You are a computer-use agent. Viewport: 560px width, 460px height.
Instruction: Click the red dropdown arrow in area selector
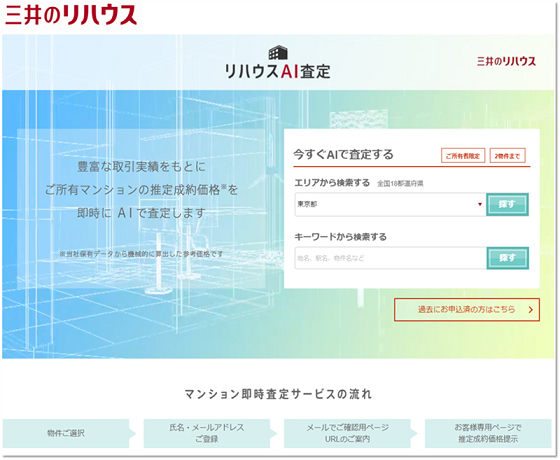pyautogui.click(x=480, y=204)
